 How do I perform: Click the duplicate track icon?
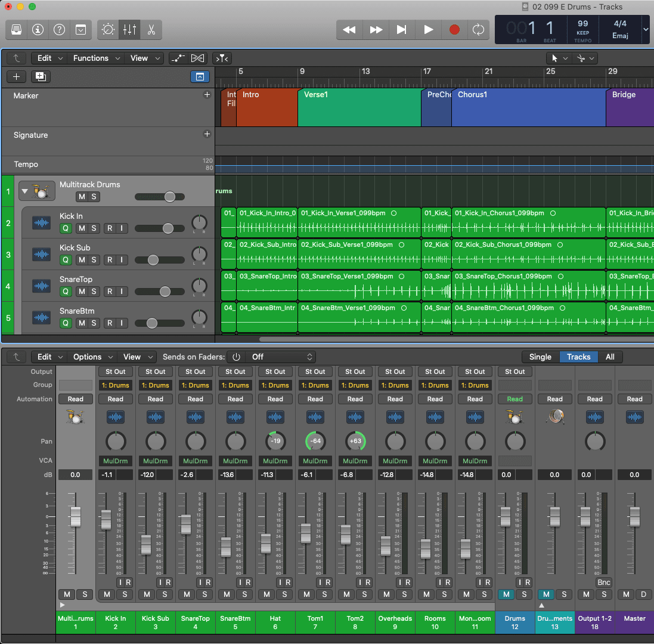[41, 76]
